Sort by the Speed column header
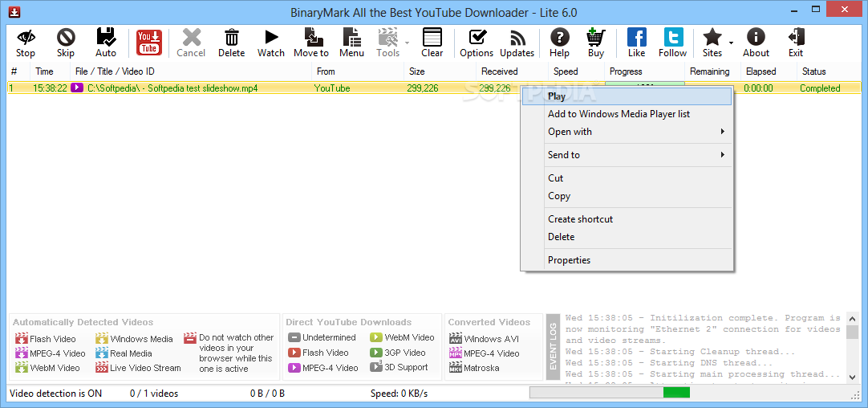 (x=576, y=71)
